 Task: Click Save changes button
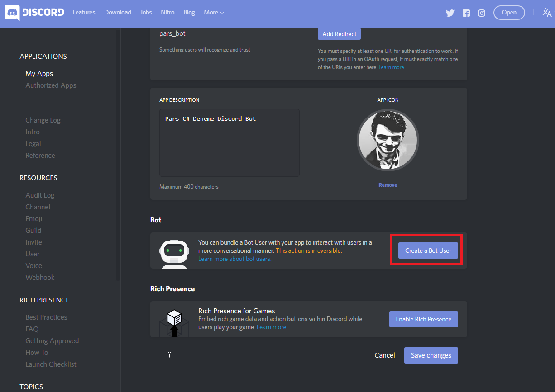431,355
